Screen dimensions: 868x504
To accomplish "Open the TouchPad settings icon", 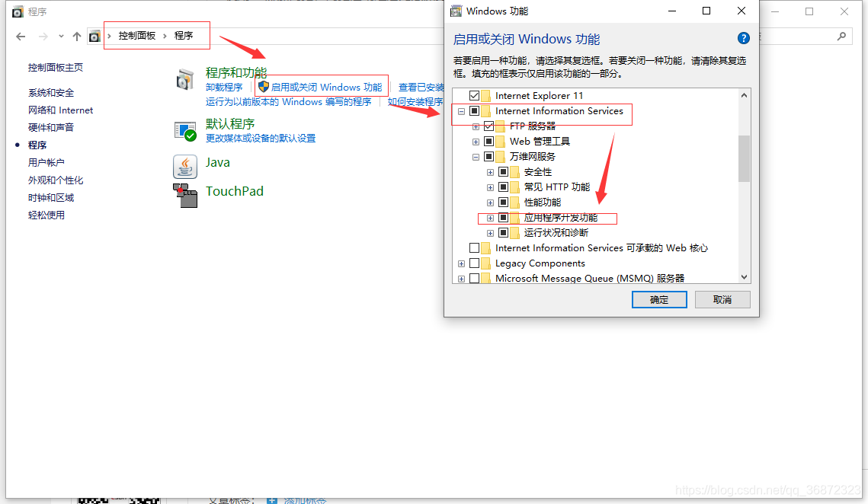I will pos(185,196).
